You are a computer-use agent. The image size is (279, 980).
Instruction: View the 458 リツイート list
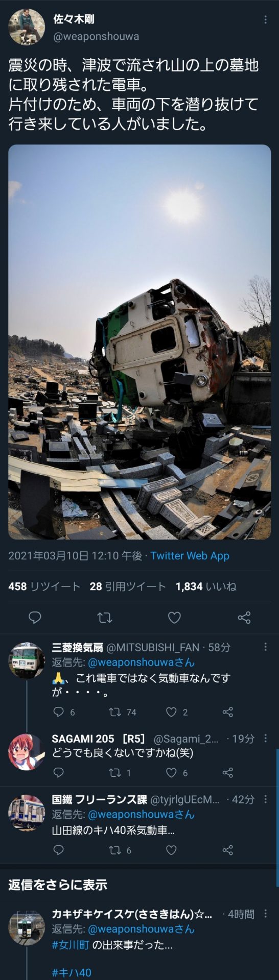(44, 586)
